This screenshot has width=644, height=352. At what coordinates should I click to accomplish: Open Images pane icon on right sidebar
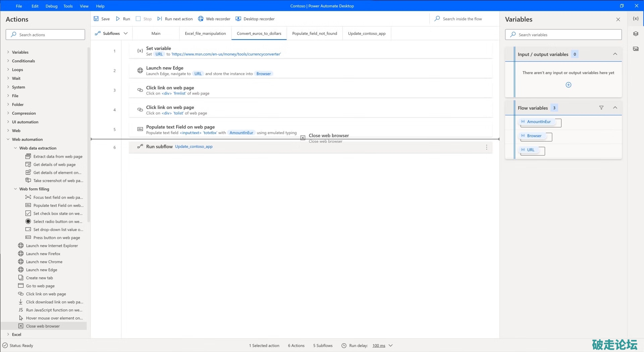click(x=636, y=49)
